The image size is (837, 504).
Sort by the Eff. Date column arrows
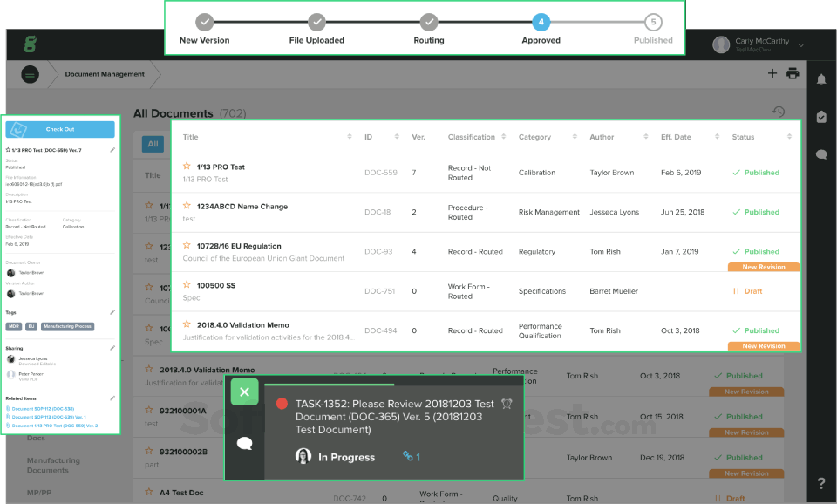click(717, 137)
